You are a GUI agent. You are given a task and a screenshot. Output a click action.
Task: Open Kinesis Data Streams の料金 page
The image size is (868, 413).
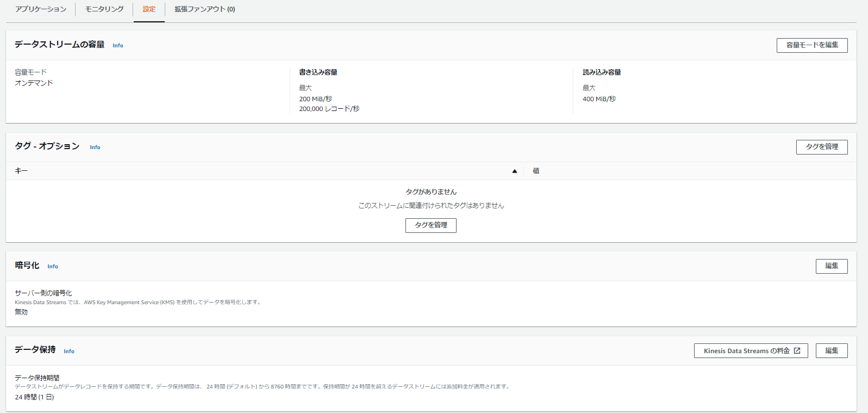pyautogui.click(x=746, y=351)
